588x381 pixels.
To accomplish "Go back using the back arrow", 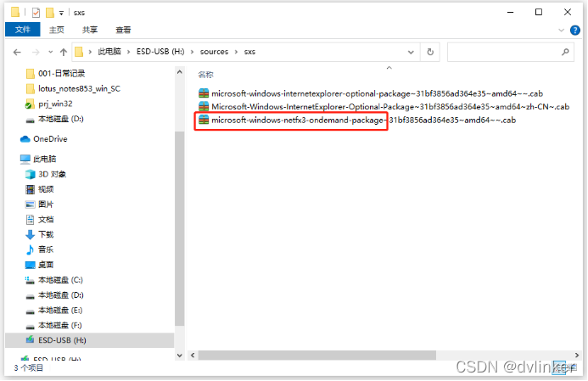I will [17, 52].
